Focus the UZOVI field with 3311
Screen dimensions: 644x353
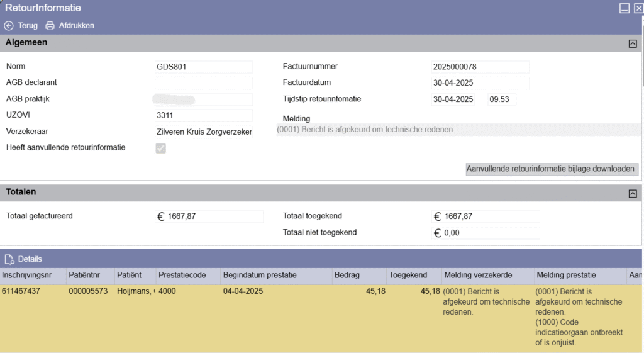tap(203, 116)
